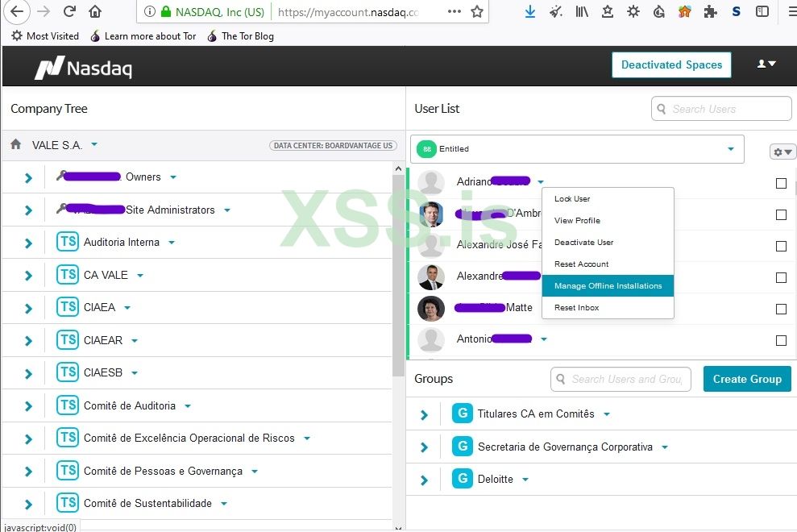
Task: Click the Deactivated Spaces button
Action: pyautogui.click(x=671, y=64)
